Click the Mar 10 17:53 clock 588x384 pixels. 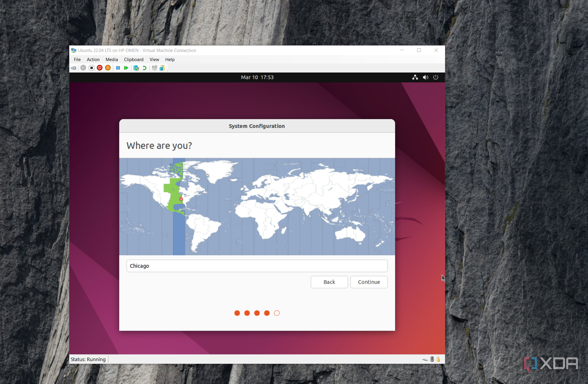pyautogui.click(x=257, y=78)
